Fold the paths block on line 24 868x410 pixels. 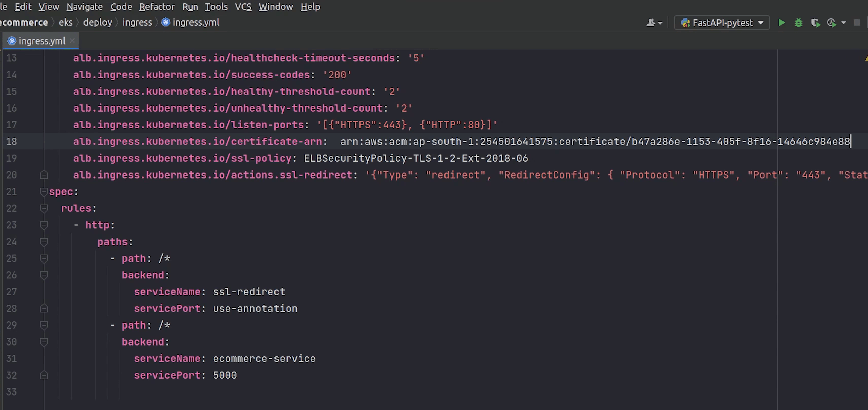[44, 242]
